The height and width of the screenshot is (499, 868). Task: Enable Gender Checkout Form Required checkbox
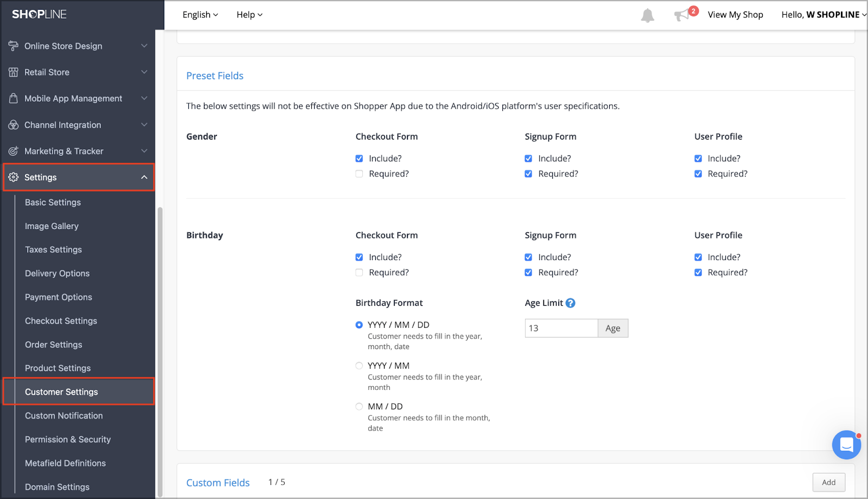click(359, 174)
